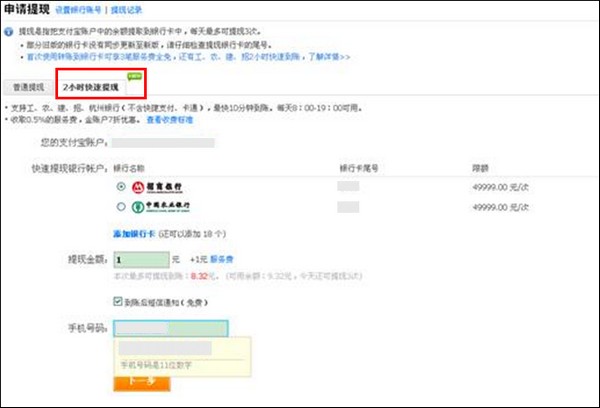Click the orange 下一步 button
Viewport: 600px width, 408px height.
click(142, 384)
